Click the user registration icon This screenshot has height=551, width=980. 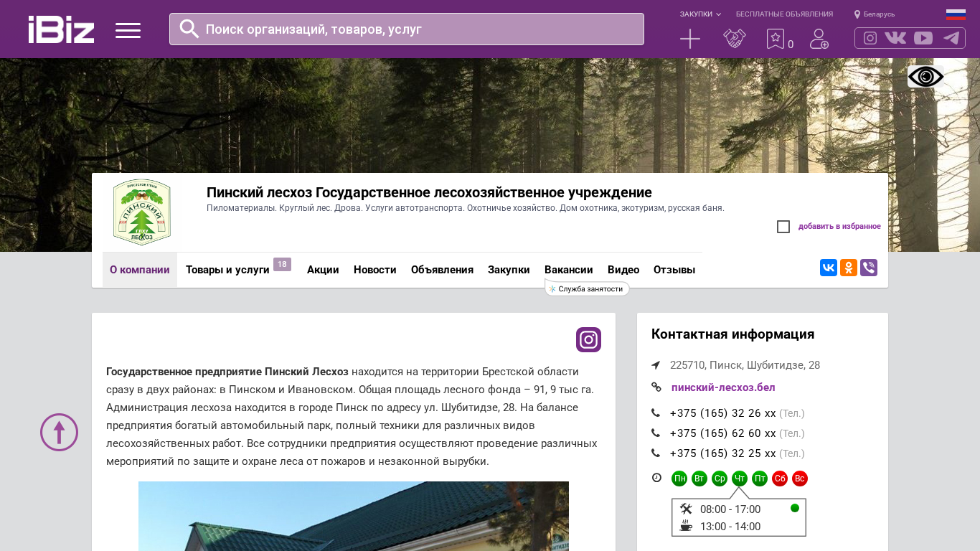[819, 39]
